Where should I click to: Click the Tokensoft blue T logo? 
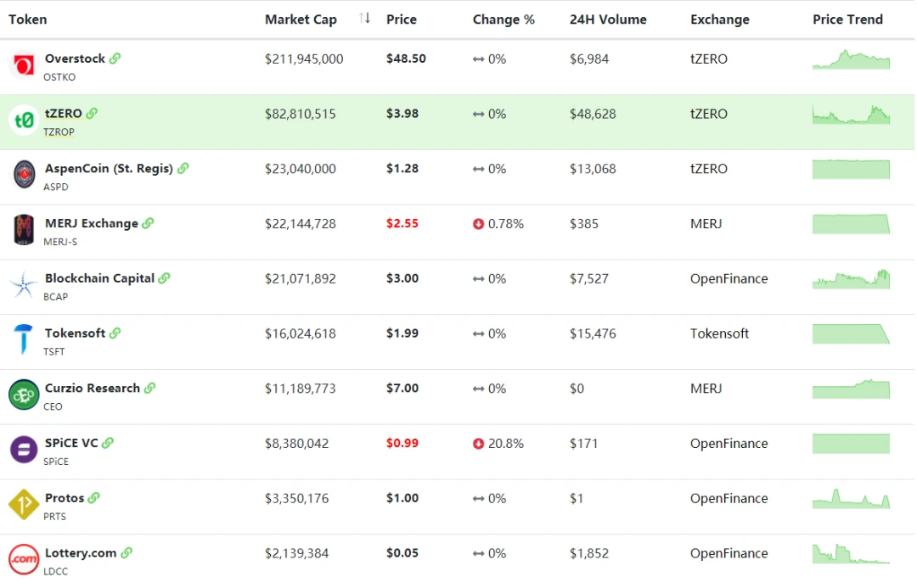click(24, 339)
